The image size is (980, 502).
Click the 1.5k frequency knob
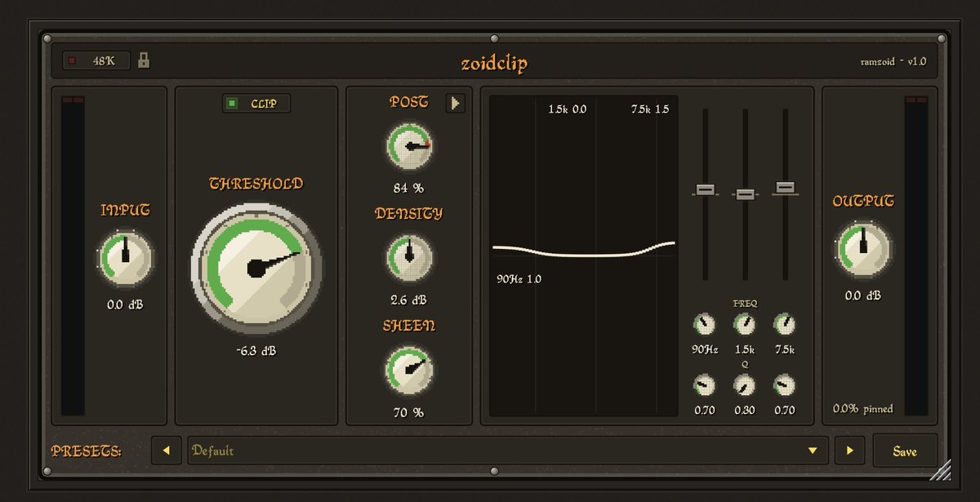click(x=745, y=325)
